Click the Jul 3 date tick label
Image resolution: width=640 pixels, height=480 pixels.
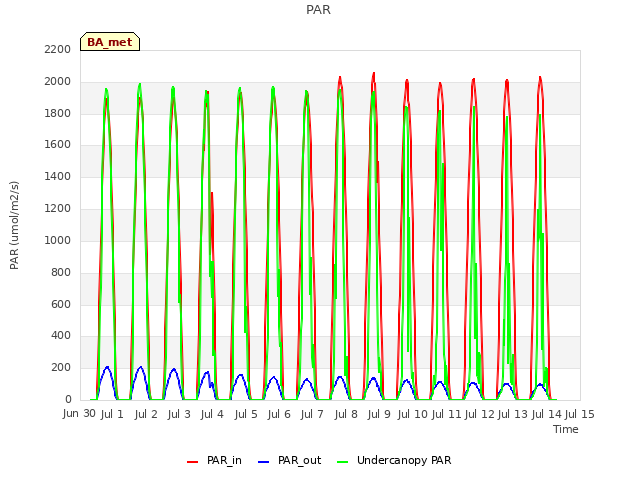(x=179, y=414)
